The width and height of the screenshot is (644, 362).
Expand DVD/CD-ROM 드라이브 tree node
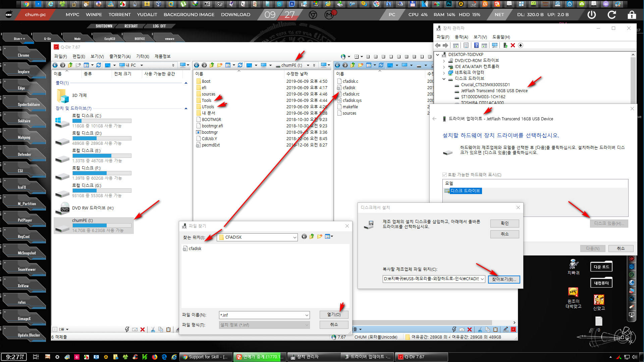[x=444, y=61]
